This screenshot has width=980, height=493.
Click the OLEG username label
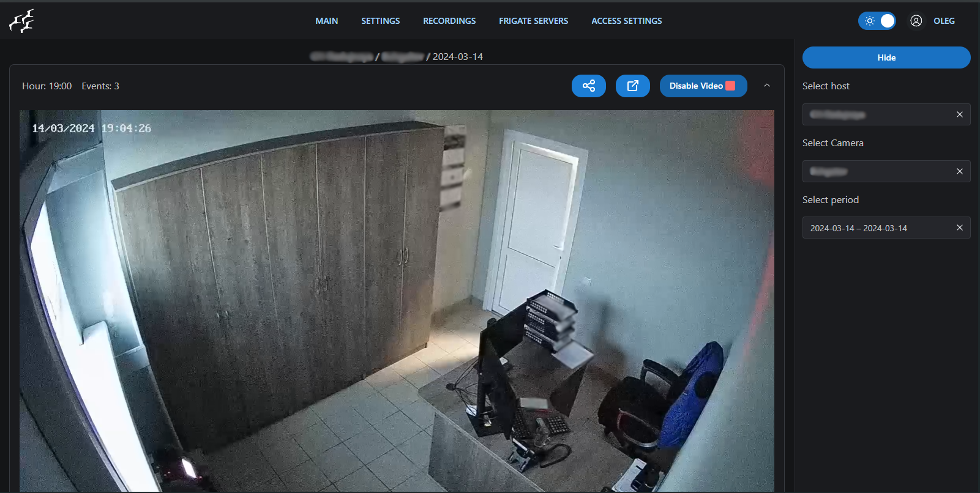coord(943,21)
